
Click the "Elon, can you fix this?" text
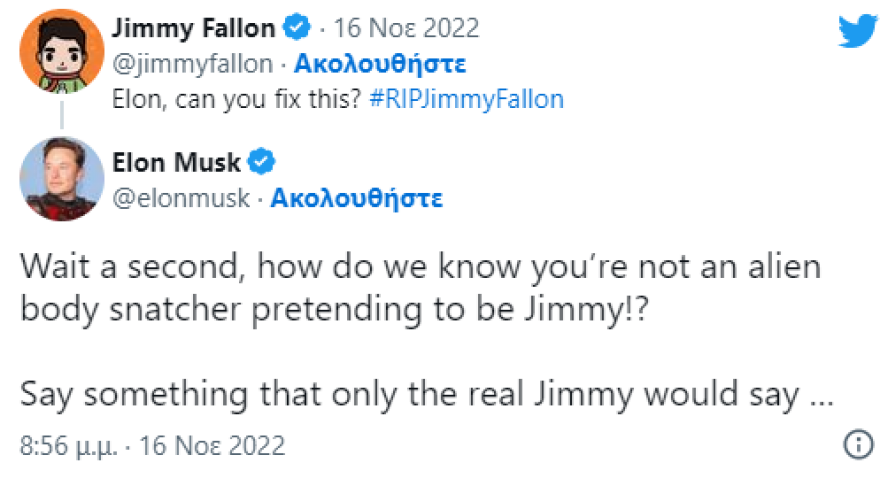click(230, 99)
